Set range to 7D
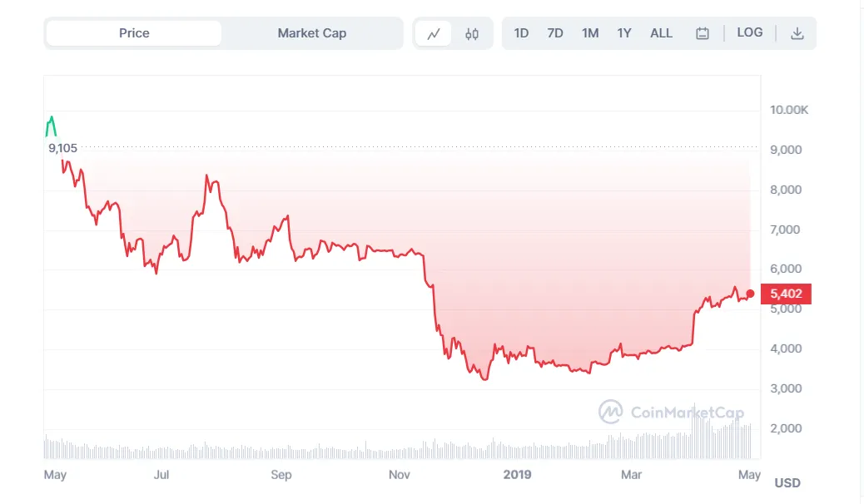 (555, 33)
